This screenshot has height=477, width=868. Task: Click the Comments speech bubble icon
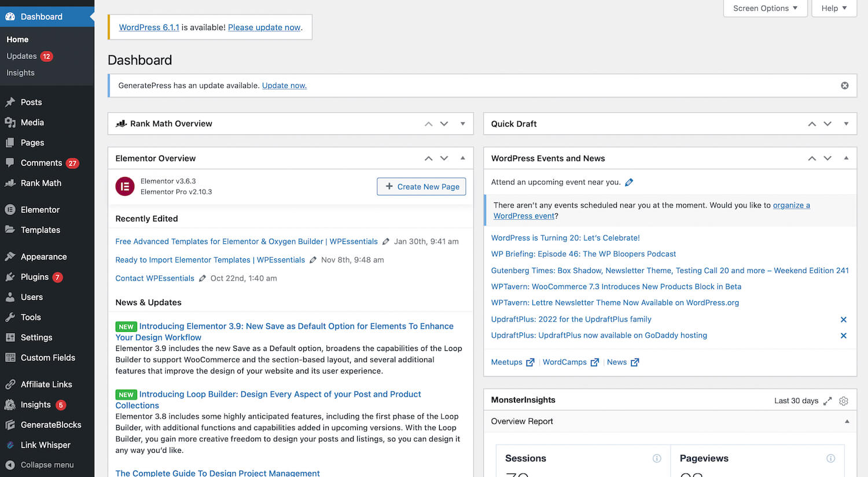10,163
